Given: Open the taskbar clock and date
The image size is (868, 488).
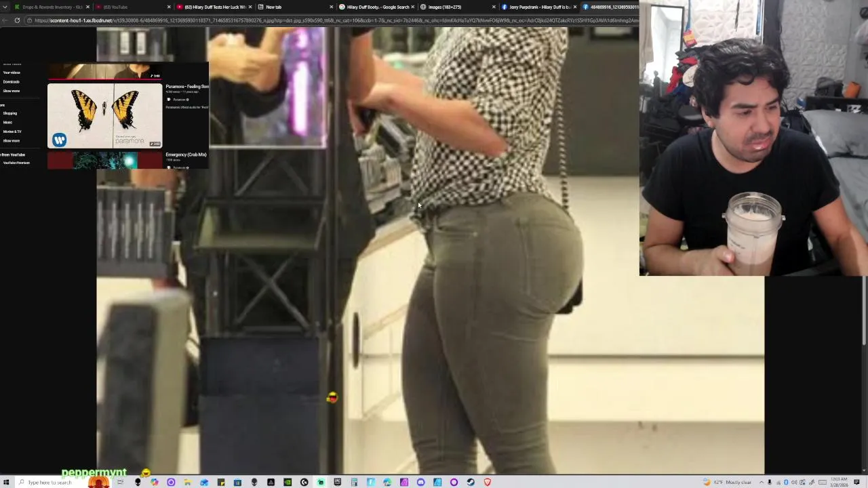Looking at the screenshot, I should (837, 482).
